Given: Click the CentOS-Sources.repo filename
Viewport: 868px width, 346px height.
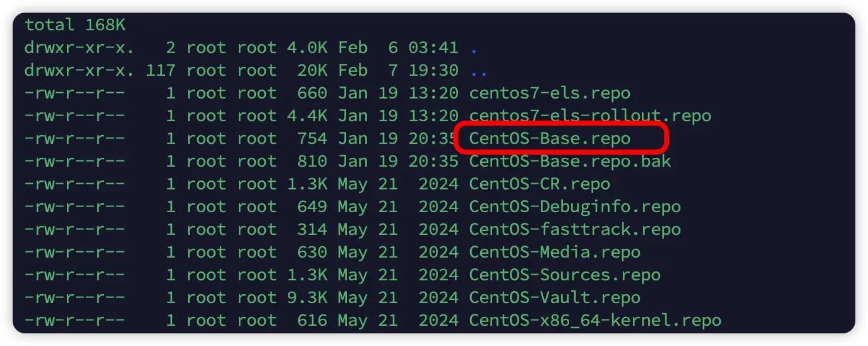Looking at the screenshot, I should [565, 275].
